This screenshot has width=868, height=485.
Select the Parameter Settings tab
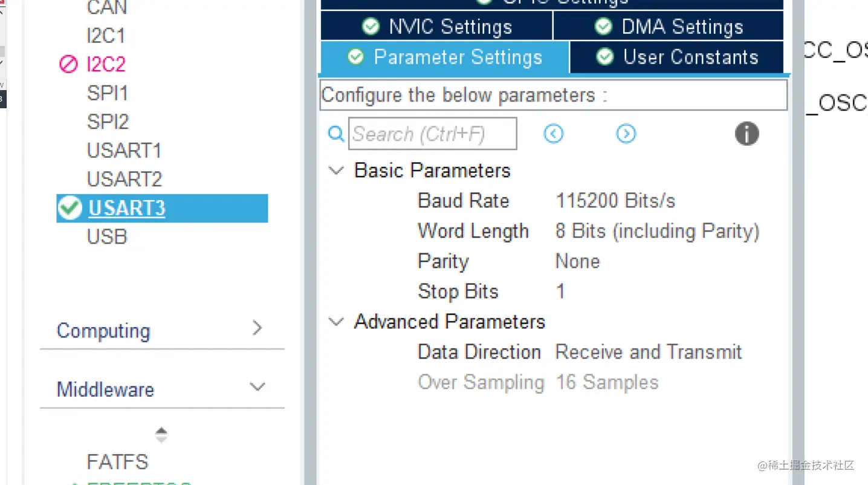pos(445,57)
